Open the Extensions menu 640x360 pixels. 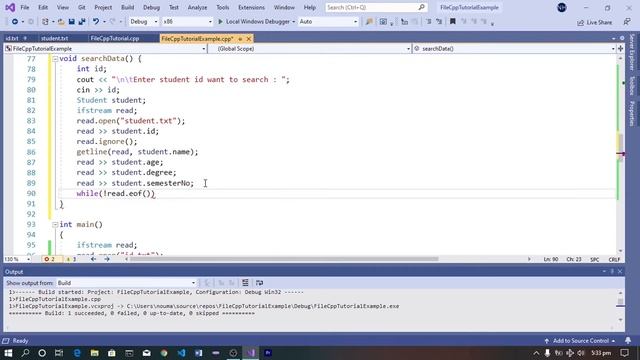251,7
